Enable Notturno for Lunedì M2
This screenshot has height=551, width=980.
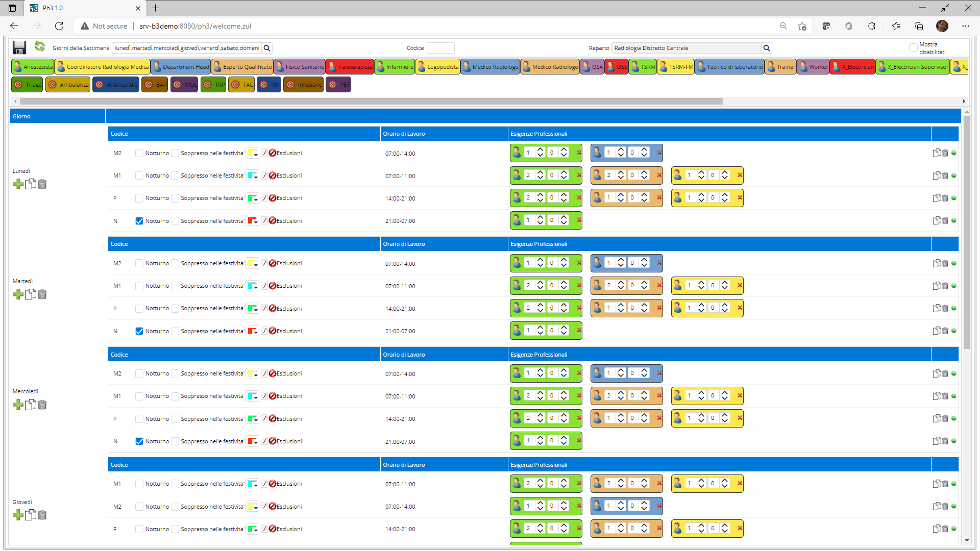click(x=139, y=153)
